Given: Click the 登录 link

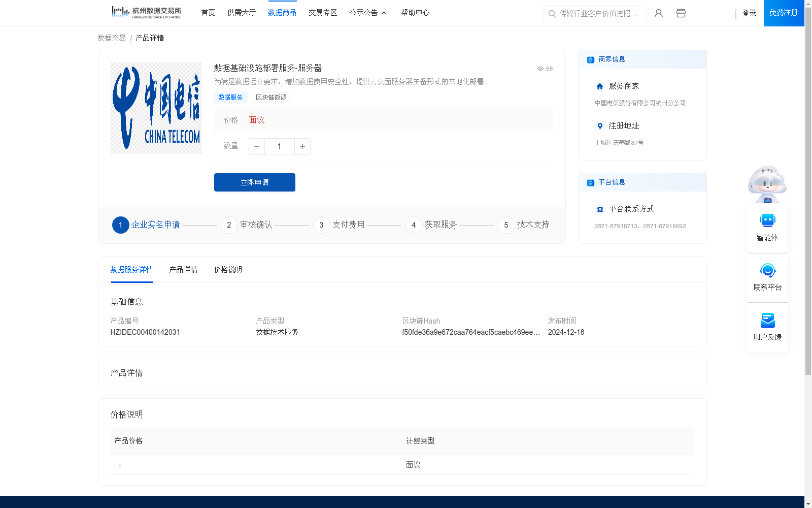Looking at the screenshot, I should (749, 13).
